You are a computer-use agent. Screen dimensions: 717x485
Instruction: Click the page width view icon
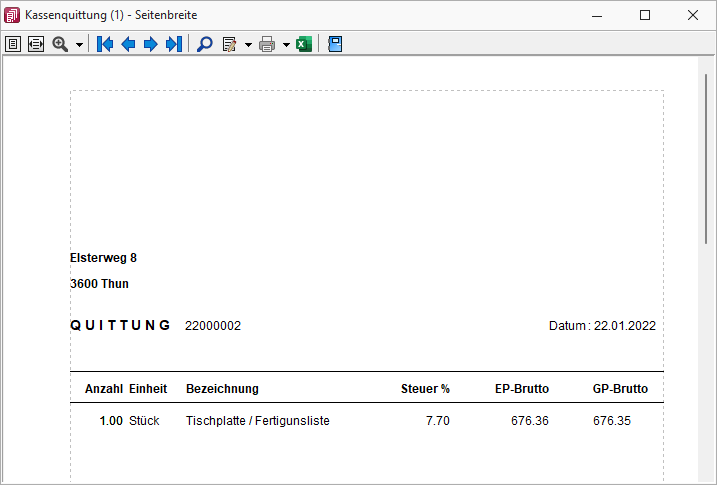tap(36, 44)
